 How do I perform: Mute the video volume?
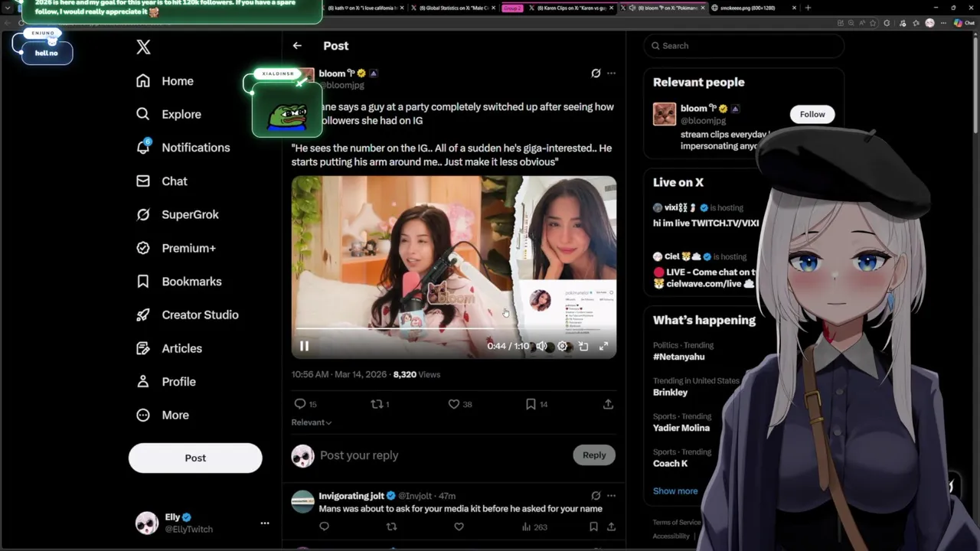541,346
